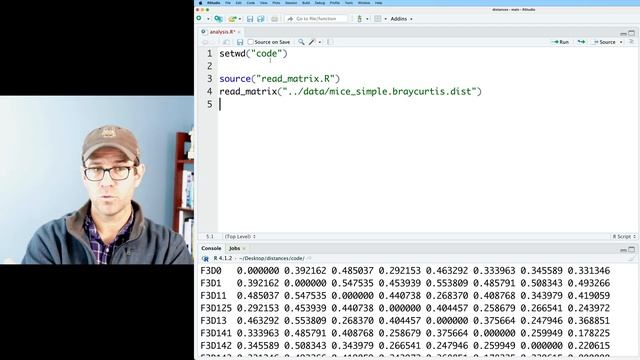The image size is (640, 360).
Task: Open the workspace panes dropdown arrow
Action: coord(385,19)
